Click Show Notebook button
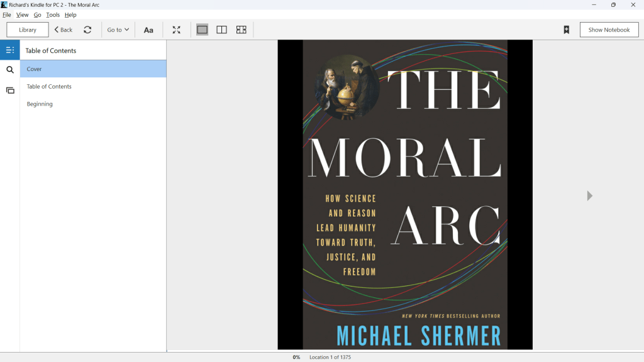Viewport: 644px width, 362px height. (609, 30)
